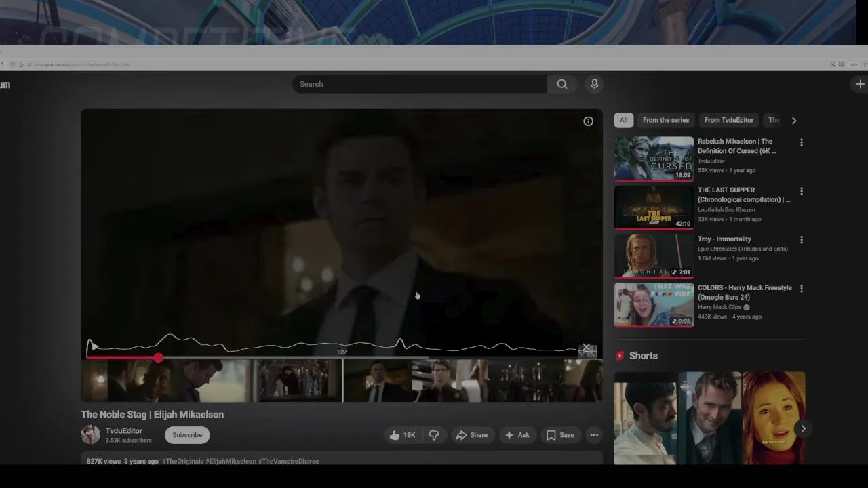Close the most-replayed waveform overlay
868x488 pixels.
click(x=587, y=348)
